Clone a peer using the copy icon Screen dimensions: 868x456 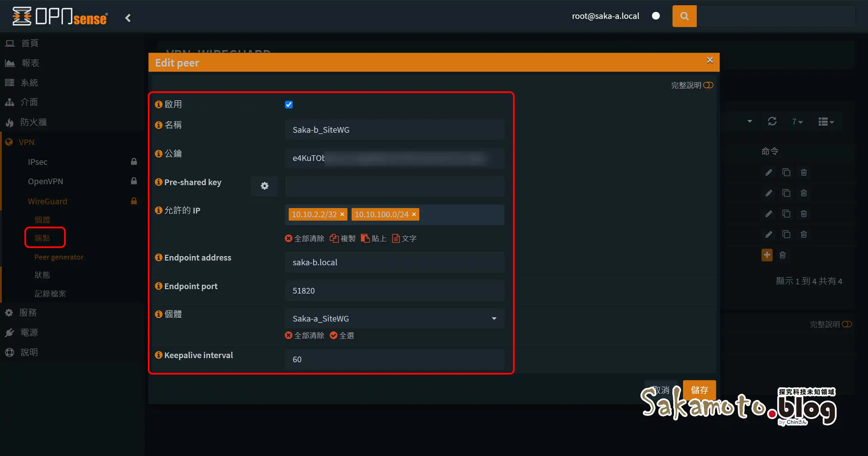[x=786, y=172]
